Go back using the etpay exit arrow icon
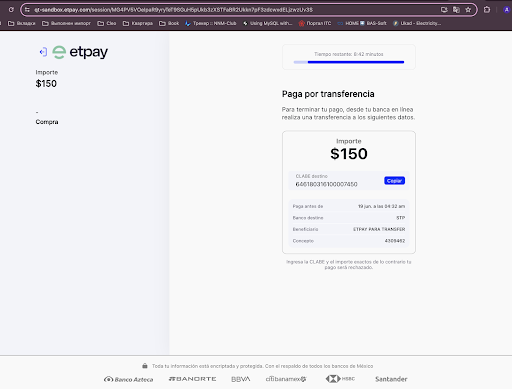 coord(43,52)
